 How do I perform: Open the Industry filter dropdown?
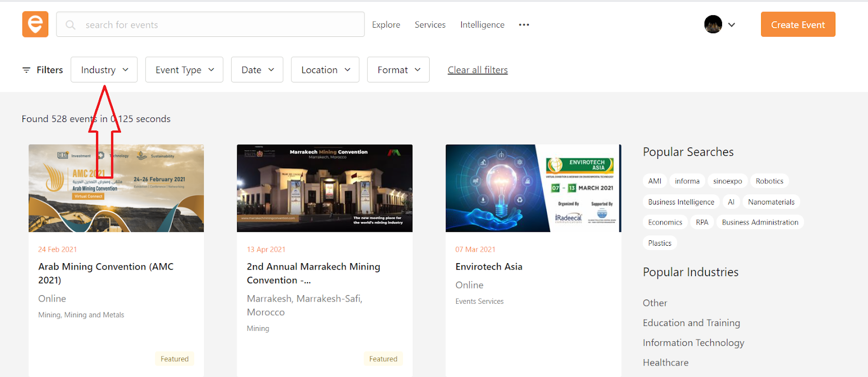(x=104, y=70)
